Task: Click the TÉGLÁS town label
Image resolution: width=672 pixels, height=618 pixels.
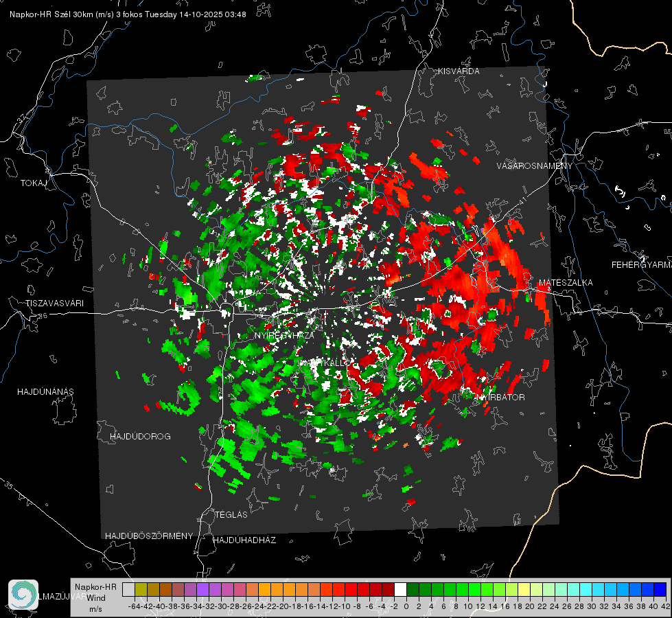Action: pos(231,515)
